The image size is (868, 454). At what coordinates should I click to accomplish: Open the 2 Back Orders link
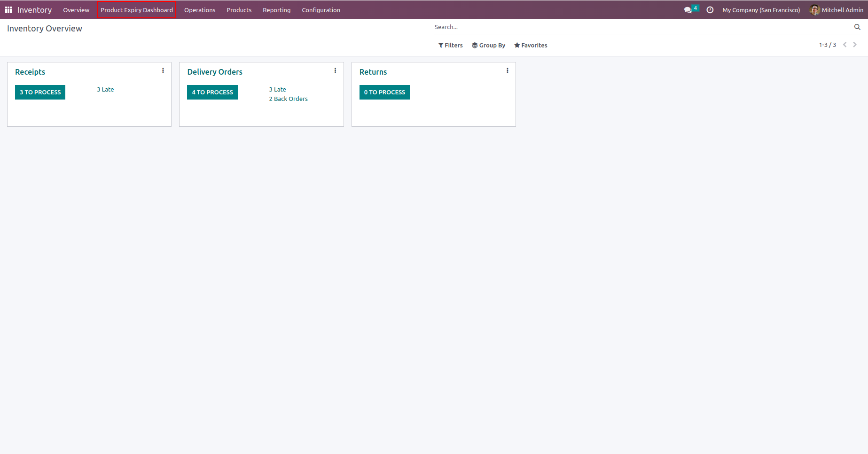click(288, 99)
